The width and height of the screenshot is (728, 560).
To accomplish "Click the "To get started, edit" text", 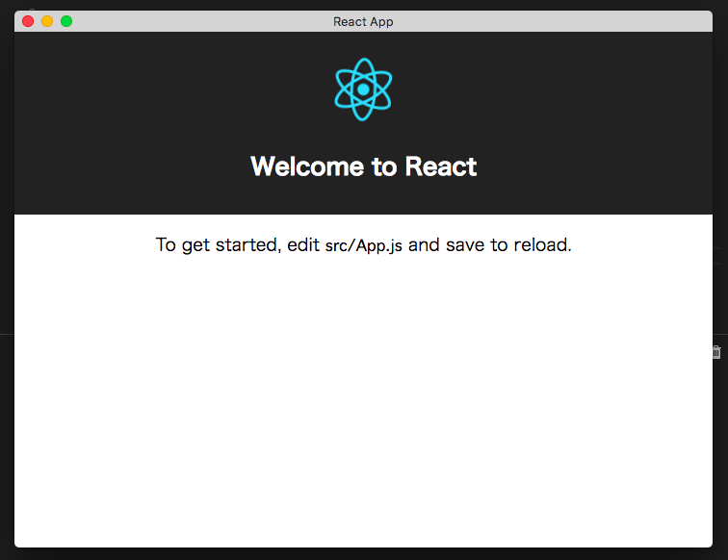I will pos(237,245).
